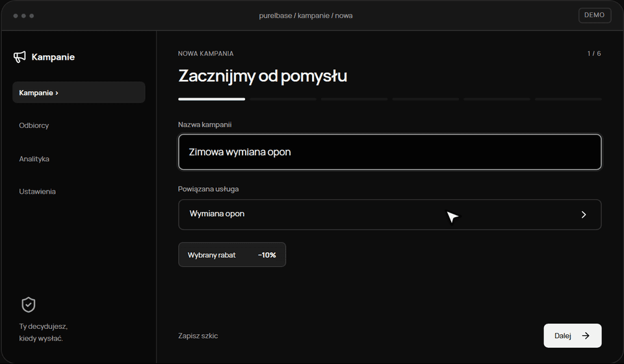Click the Dalej button
This screenshot has width=624, height=364.
click(572, 336)
